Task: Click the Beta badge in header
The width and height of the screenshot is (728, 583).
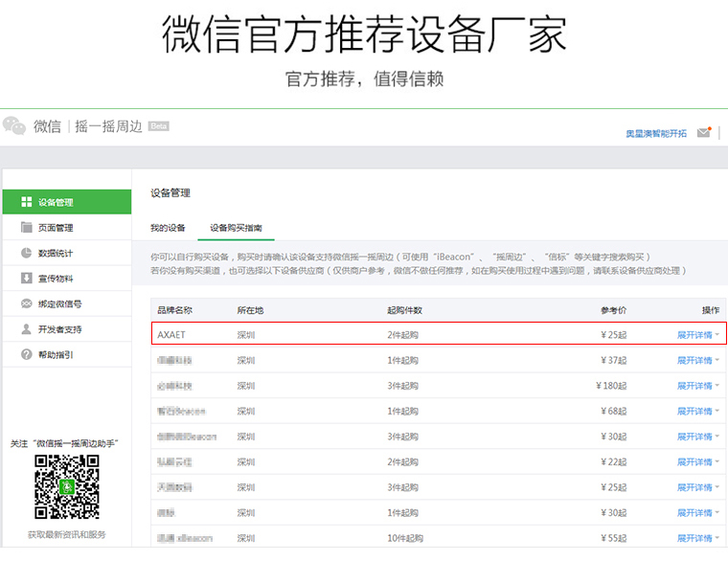Action: tap(159, 126)
